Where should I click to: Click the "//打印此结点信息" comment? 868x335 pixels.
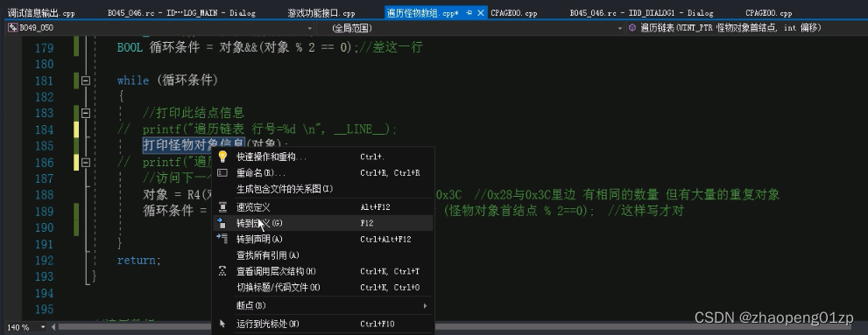[x=194, y=113]
